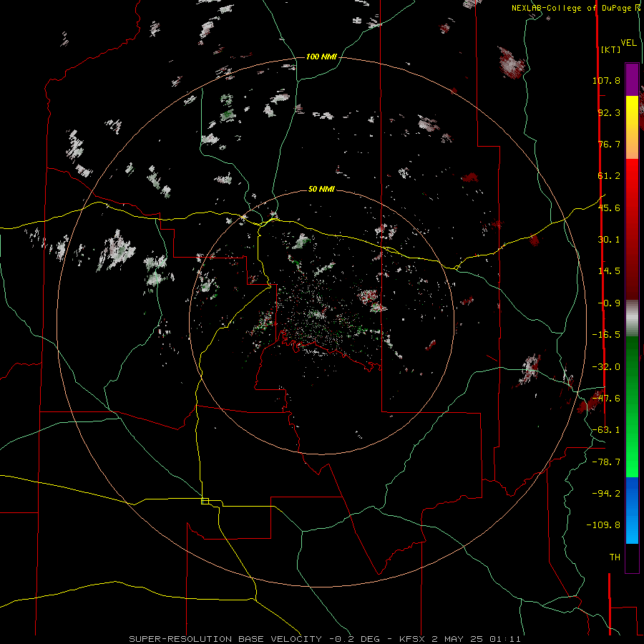The width and height of the screenshot is (644, 644).
Task: Click the TH label in legend
Action: 615,557
